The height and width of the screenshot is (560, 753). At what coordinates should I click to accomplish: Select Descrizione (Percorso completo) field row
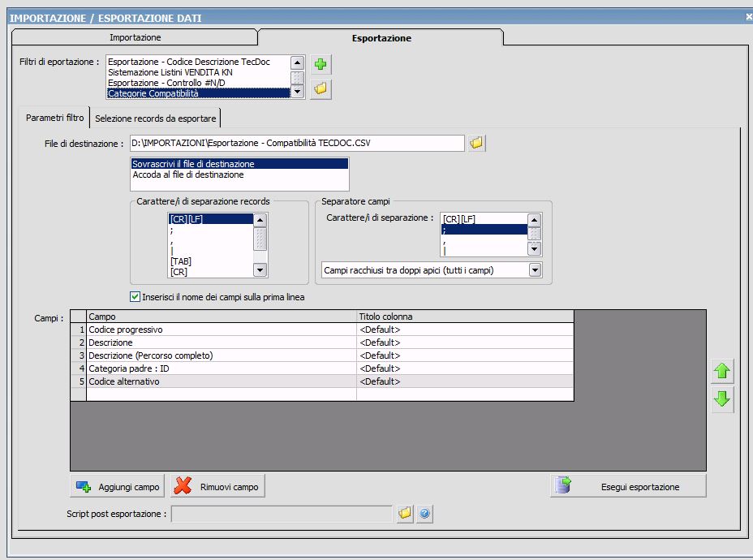click(x=222, y=355)
